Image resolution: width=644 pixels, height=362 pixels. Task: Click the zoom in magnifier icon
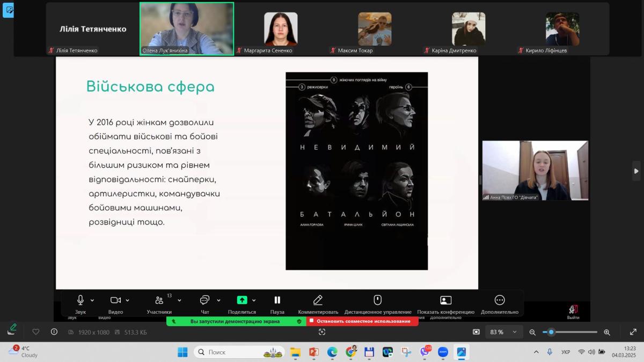(607, 332)
